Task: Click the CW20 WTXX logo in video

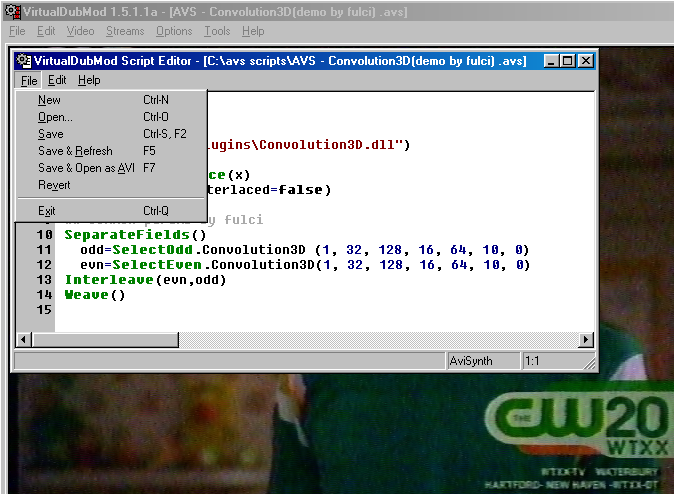Action: 578,425
